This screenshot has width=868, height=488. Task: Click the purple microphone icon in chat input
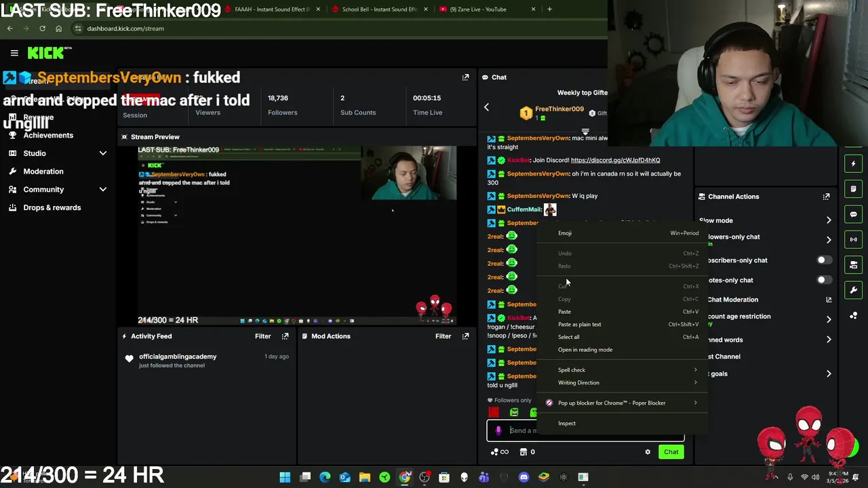click(x=498, y=430)
